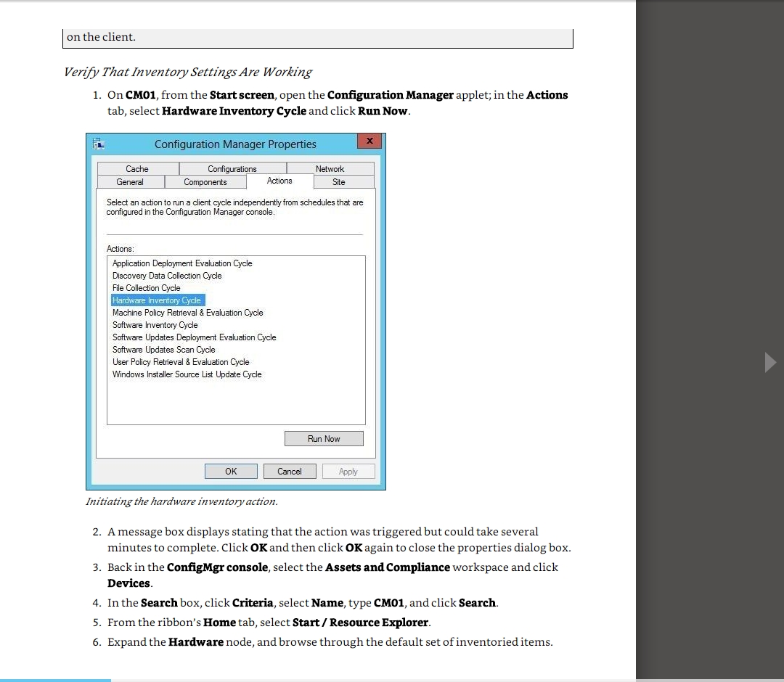Click the Cancel button
Viewport: 784px width, 682px height.
point(289,472)
